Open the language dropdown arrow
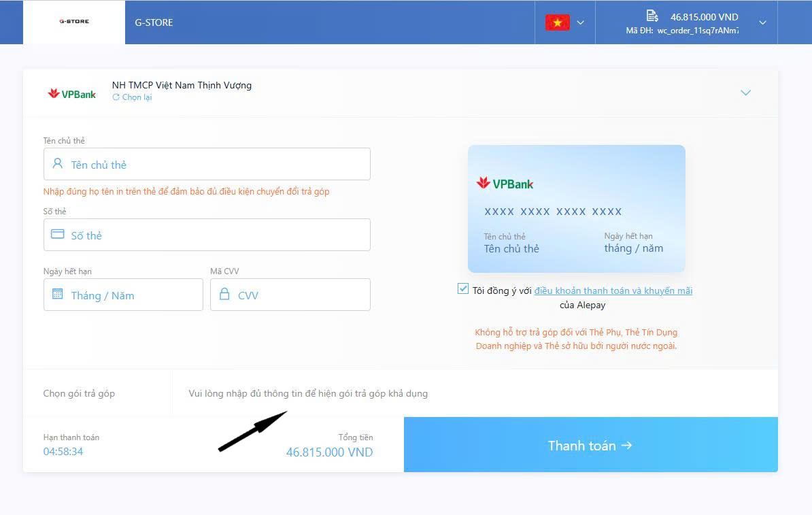This screenshot has height=515, width=812. 581,22
